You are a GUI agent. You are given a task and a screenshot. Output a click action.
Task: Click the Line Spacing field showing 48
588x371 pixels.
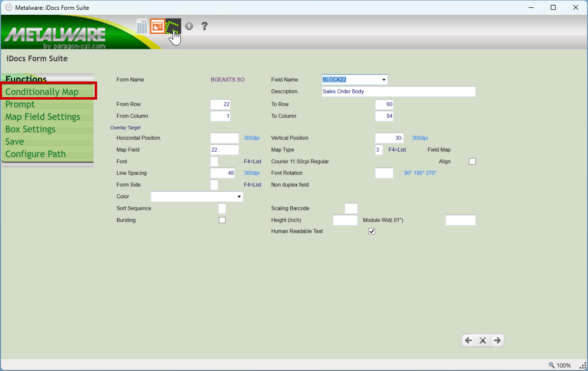coord(223,173)
